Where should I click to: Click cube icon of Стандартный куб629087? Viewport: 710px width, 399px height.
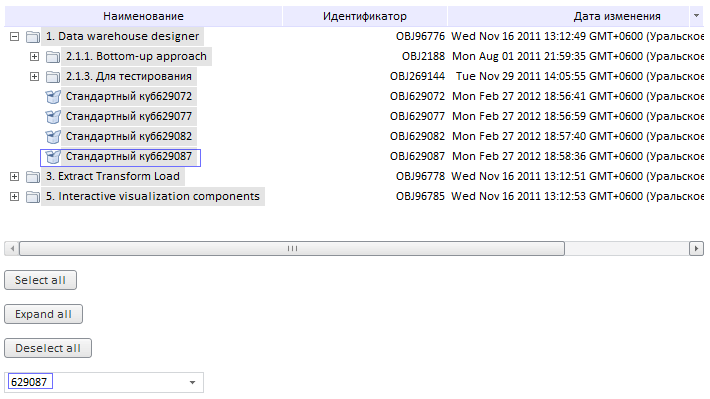point(53,157)
